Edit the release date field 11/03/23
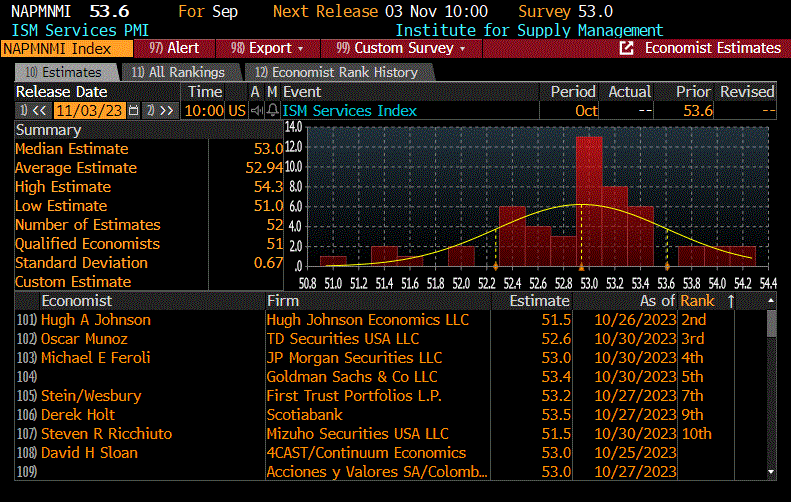Screen dimensions: 791x502 pyautogui.click(x=89, y=110)
